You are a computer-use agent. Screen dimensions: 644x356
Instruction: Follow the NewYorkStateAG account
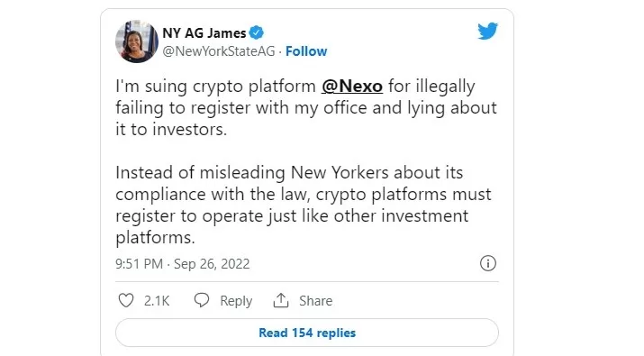[x=306, y=51]
